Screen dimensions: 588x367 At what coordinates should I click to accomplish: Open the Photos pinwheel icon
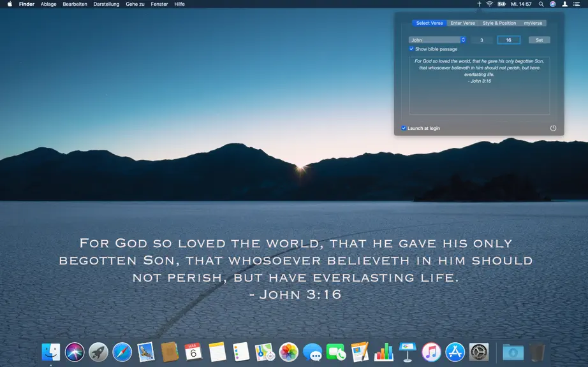coord(288,352)
